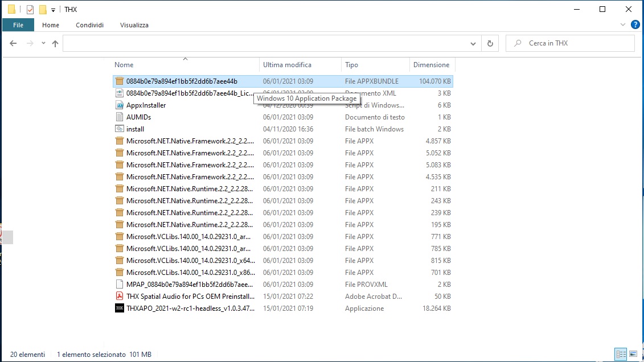The image size is (644, 362).
Task: Open the quick access toolbar customize dropdown
Action: pos(53,10)
